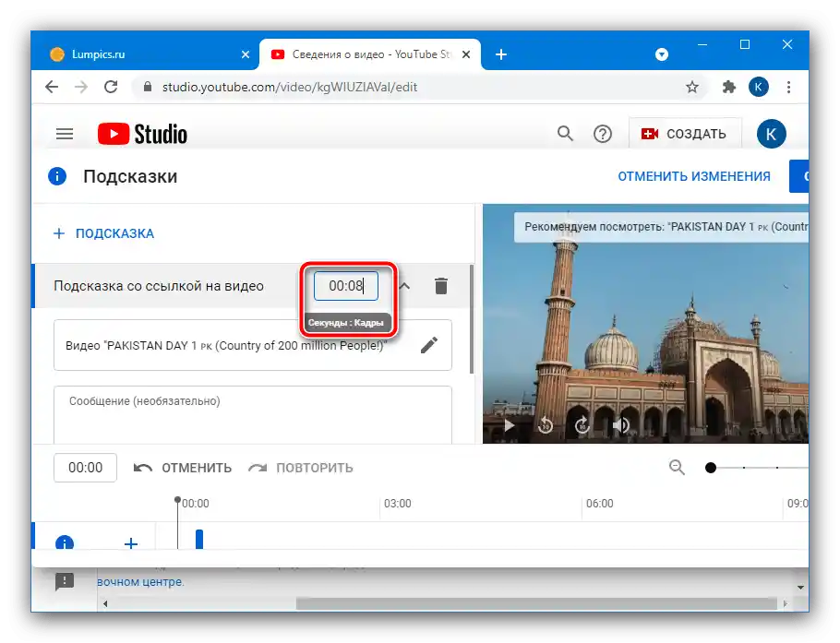
Task: Collapse the video link card chevron
Action: [x=404, y=286]
